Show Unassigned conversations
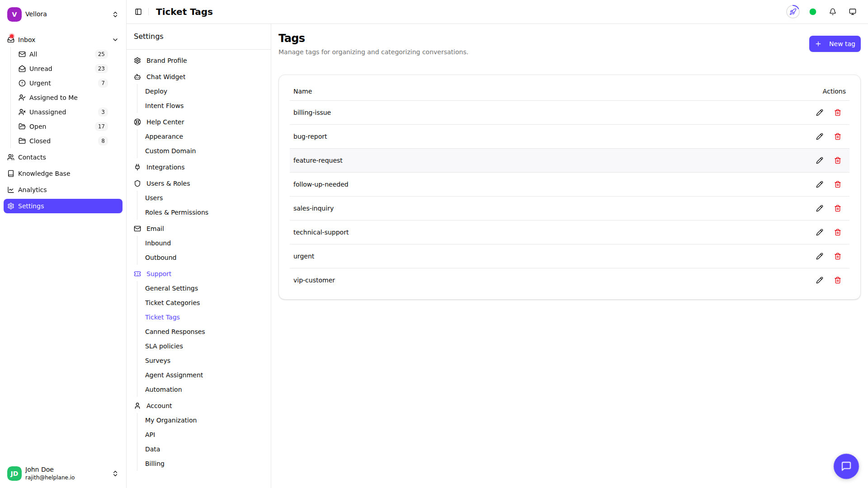 (63, 112)
